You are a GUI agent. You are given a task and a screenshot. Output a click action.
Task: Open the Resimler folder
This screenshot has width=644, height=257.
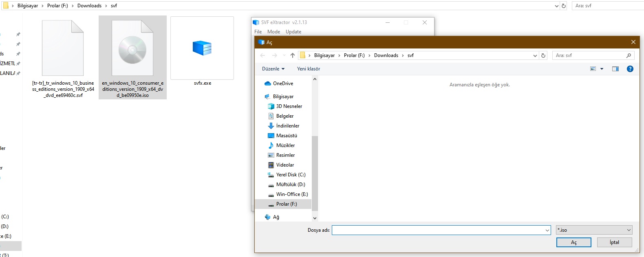pos(285,155)
